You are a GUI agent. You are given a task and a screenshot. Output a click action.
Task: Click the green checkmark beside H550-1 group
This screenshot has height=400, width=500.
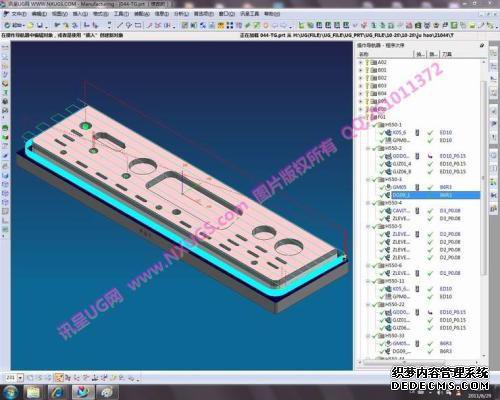coord(374,125)
